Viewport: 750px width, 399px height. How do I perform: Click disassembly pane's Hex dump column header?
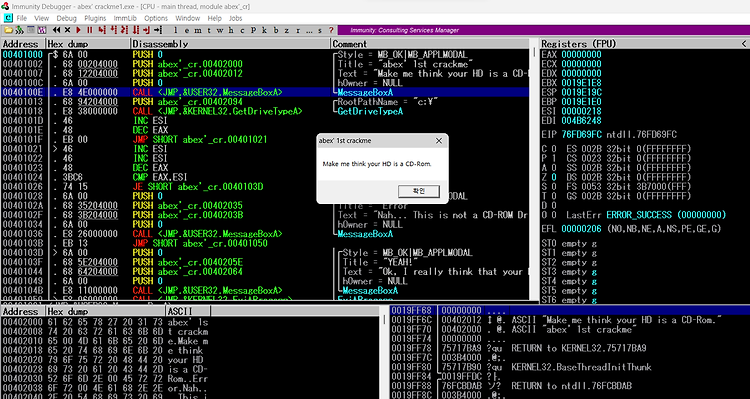88,44
